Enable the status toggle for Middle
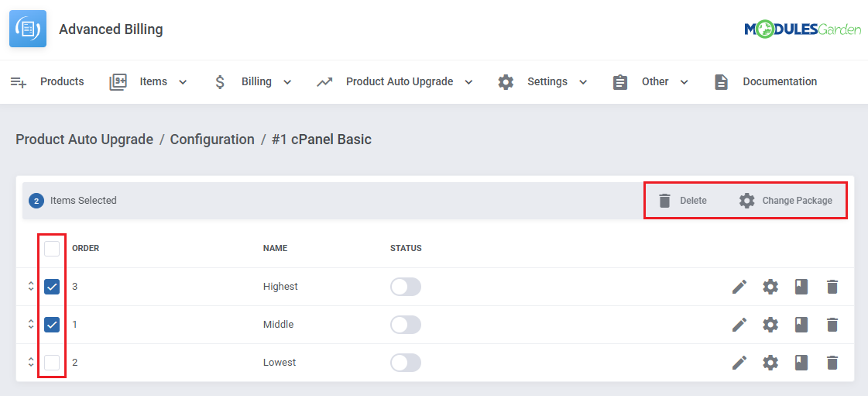The width and height of the screenshot is (868, 396). pyautogui.click(x=406, y=325)
